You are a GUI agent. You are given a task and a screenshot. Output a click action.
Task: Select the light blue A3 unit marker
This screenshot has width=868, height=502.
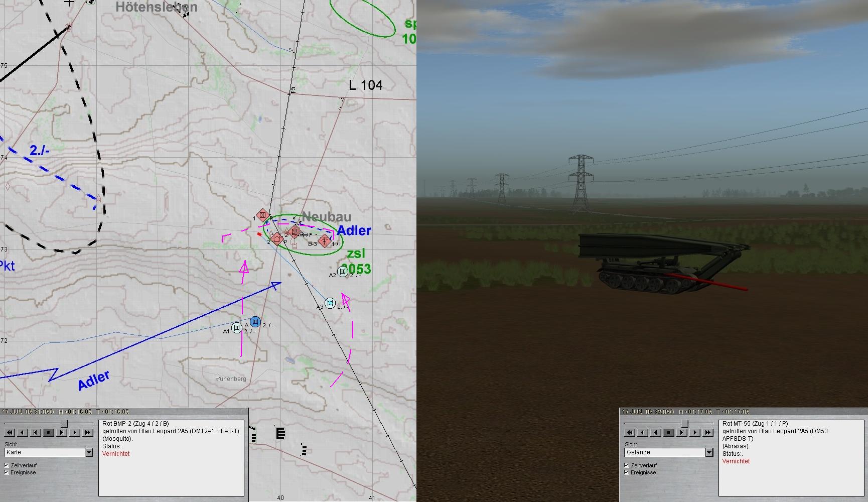[x=330, y=303]
